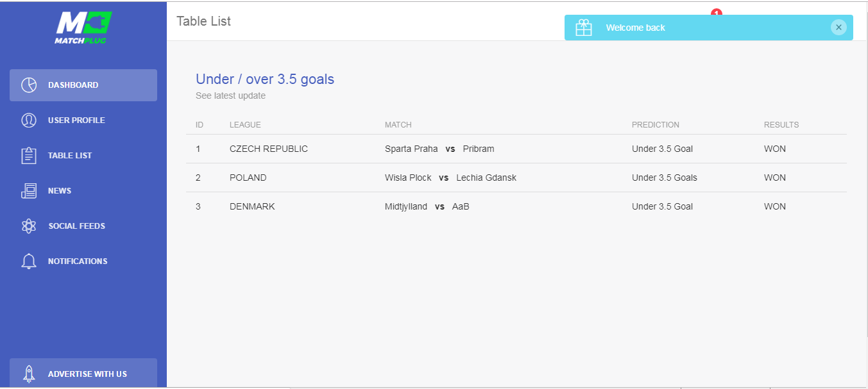Go to the Table List page
This screenshot has width=868, height=389.
click(x=83, y=156)
